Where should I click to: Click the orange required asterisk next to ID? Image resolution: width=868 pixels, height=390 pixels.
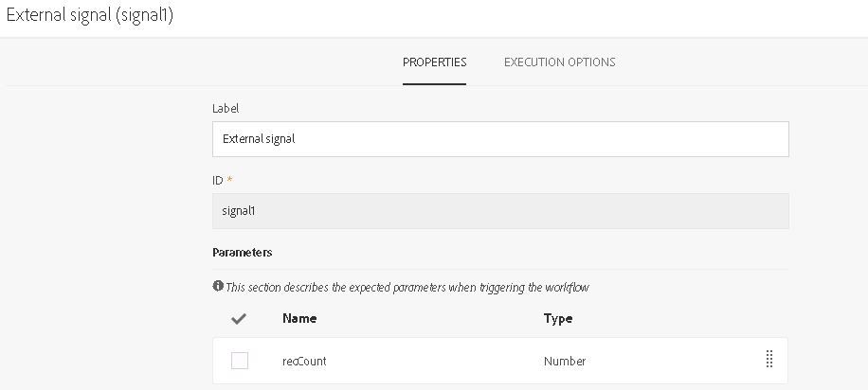229,180
